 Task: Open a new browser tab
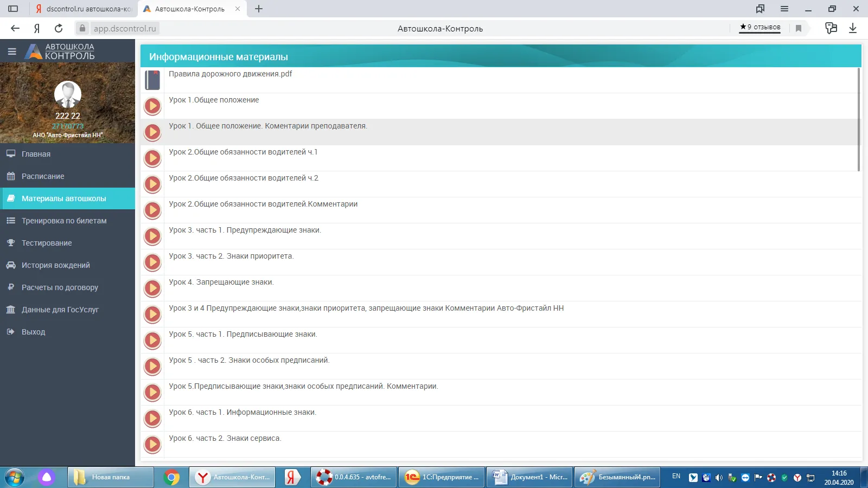pos(259,9)
